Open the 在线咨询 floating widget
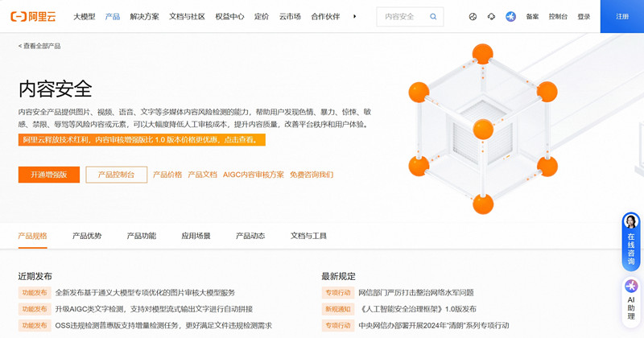Screen dimensions: 644x338 631,241
